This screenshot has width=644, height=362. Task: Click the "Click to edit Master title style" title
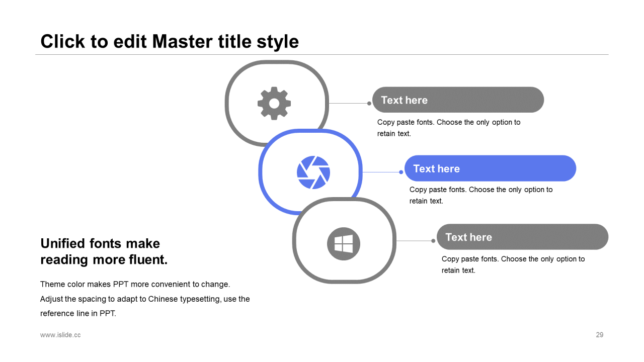click(x=170, y=41)
